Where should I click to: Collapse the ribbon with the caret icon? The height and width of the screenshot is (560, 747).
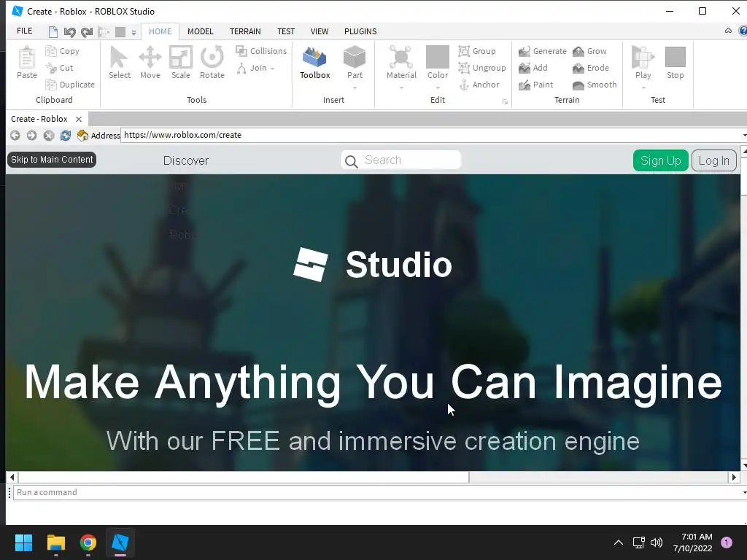[x=728, y=31]
